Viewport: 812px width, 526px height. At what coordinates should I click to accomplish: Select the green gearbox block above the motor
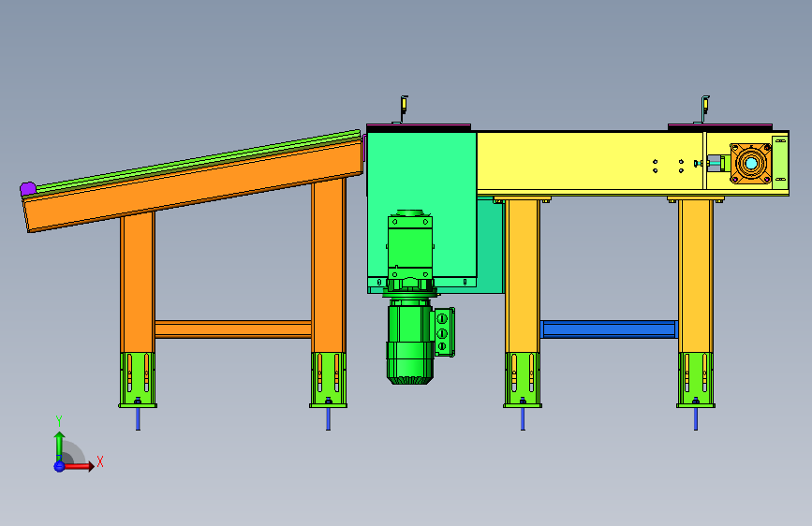click(x=409, y=246)
